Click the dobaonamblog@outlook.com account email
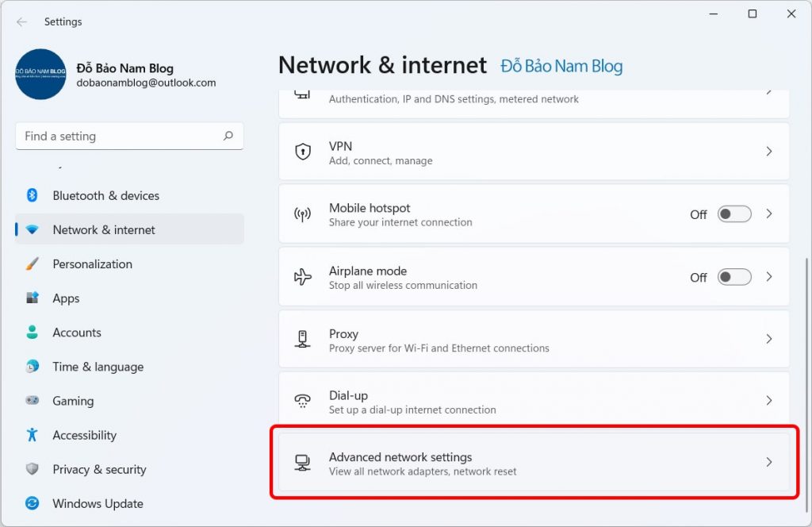Viewport: 812px width, 527px height. click(146, 83)
